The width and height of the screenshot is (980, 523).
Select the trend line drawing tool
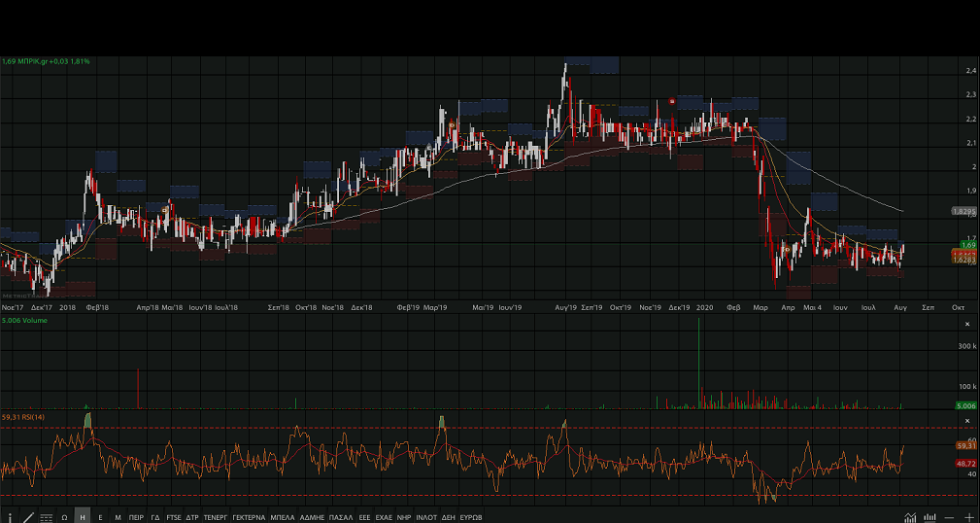28,517
